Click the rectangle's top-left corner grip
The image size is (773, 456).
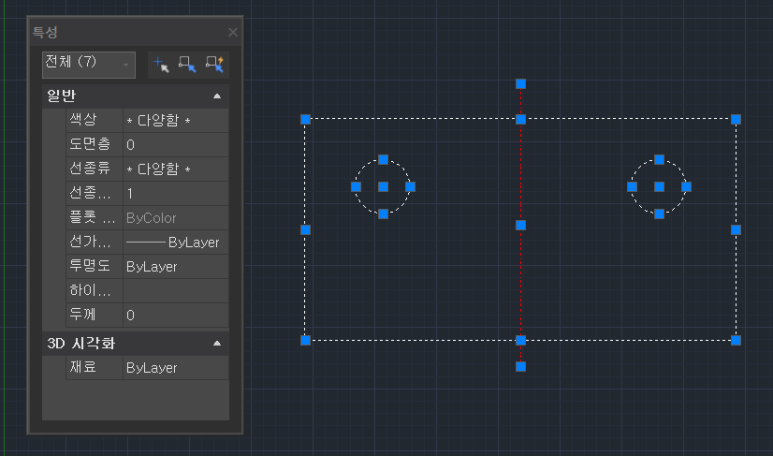pos(306,119)
